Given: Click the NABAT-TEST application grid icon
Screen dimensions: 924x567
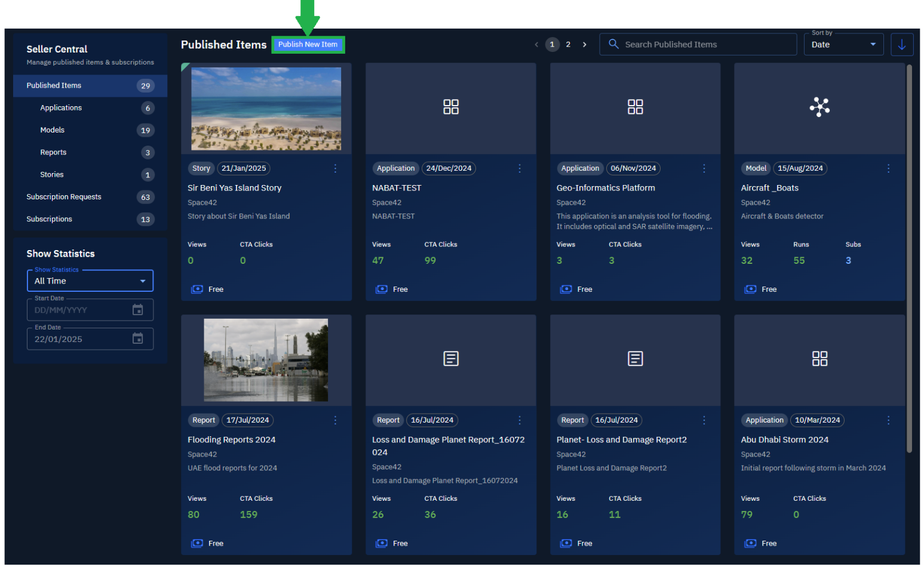Looking at the screenshot, I should coord(450,107).
